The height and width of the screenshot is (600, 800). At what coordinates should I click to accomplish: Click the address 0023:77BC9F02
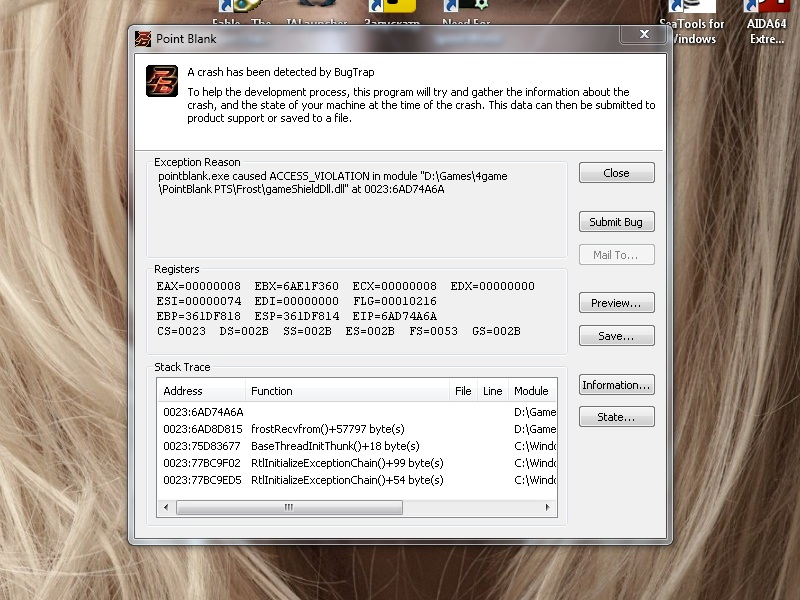pyautogui.click(x=202, y=463)
